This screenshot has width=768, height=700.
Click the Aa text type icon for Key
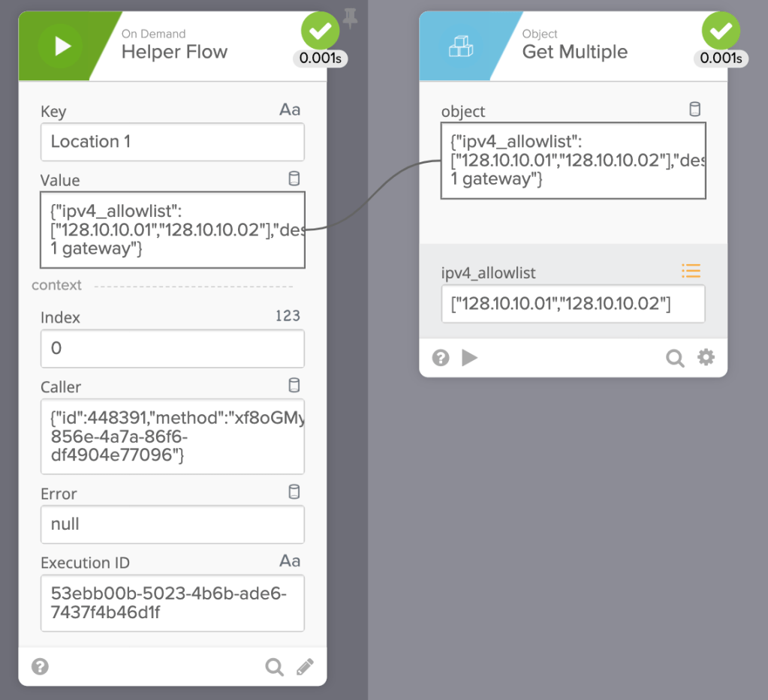pos(290,110)
